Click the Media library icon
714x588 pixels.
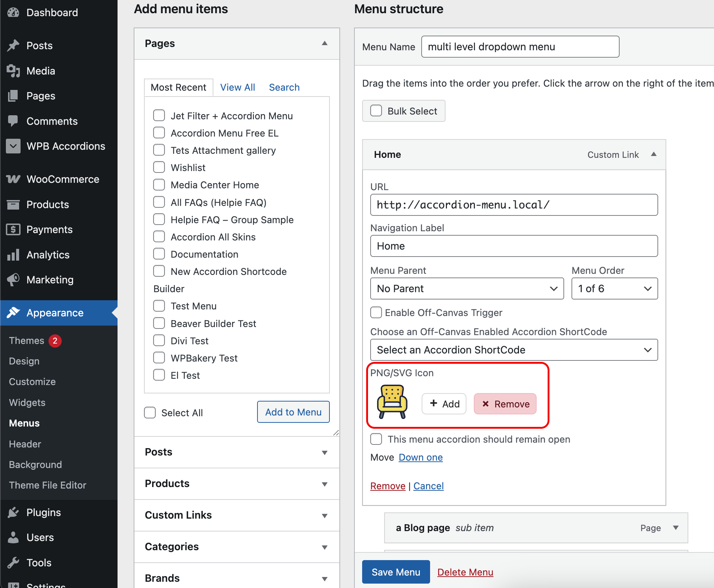click(x=13, y=71)
